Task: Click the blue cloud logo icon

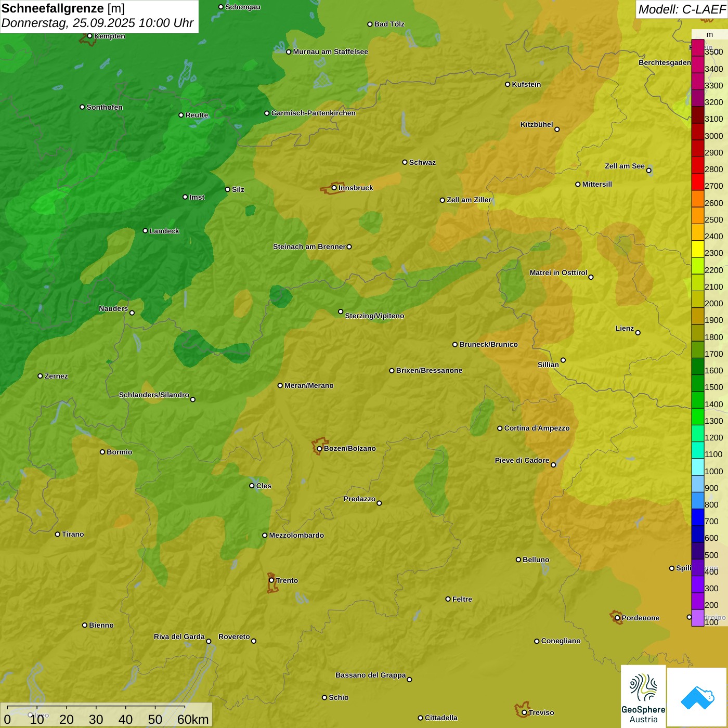Action: tap(697, 697)
